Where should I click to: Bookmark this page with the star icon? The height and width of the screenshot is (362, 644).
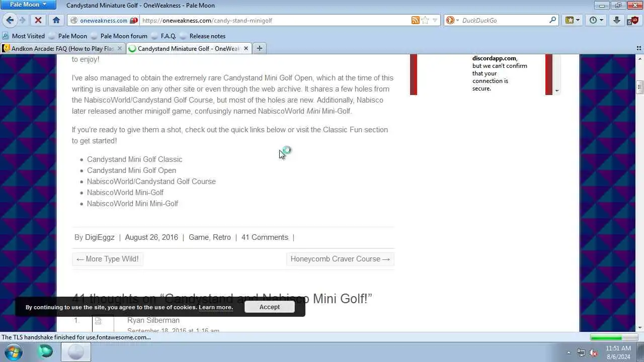tap(426, 20)
